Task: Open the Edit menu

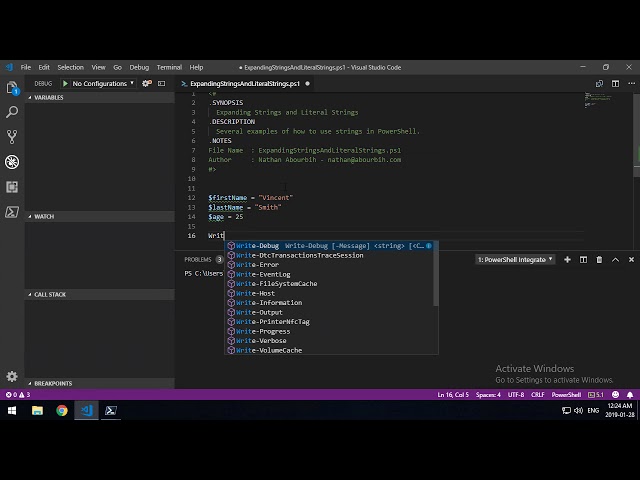Action: click(x=44, y=67)
